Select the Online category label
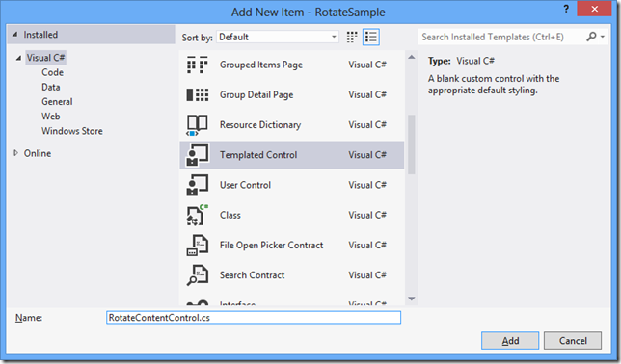621x364 pixels. coord(38,153)
